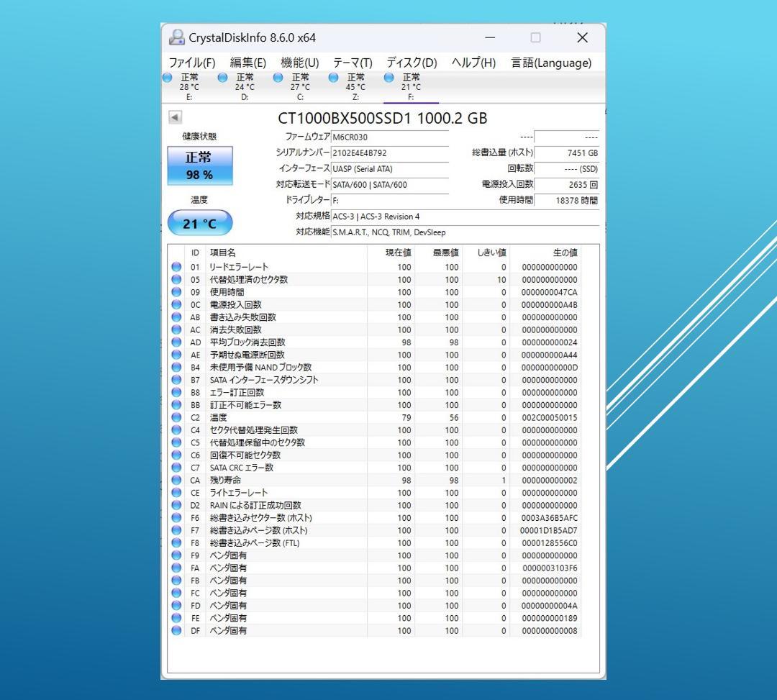Click the power on count value 2635 回

[566, 185]
